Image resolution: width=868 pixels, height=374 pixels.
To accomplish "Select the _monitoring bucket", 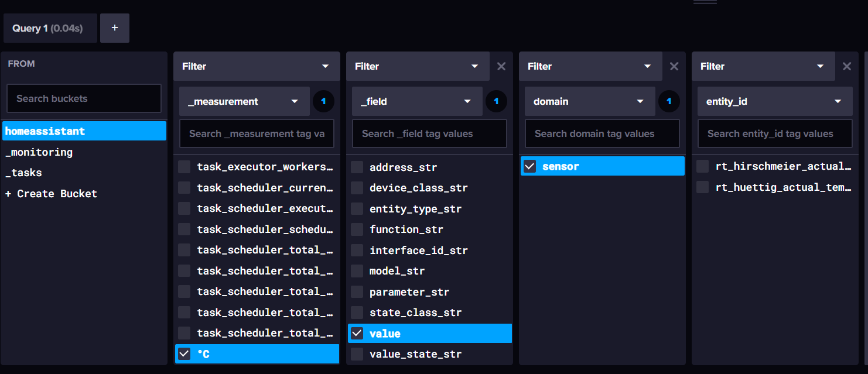I will [39, 152].
